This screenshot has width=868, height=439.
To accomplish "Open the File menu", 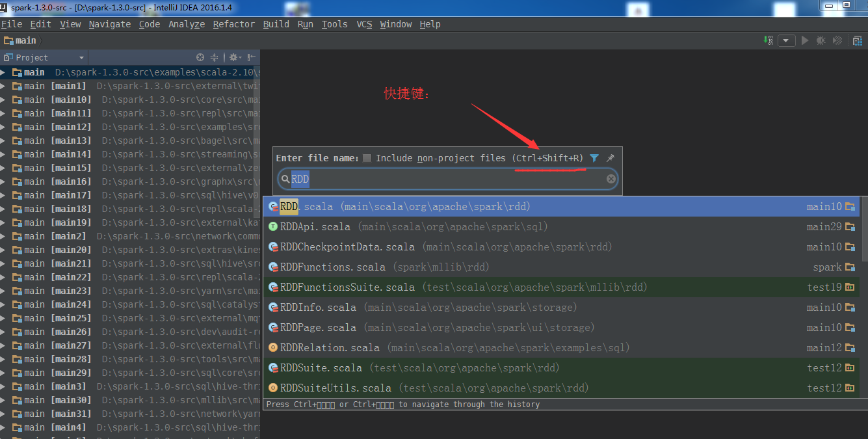I will tap(12, 24).
